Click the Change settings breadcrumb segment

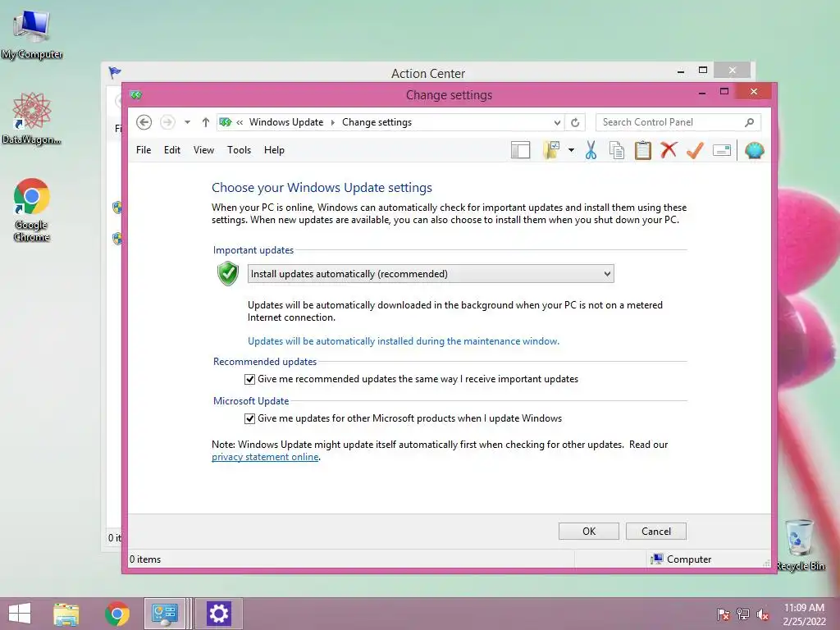(377, 122)
